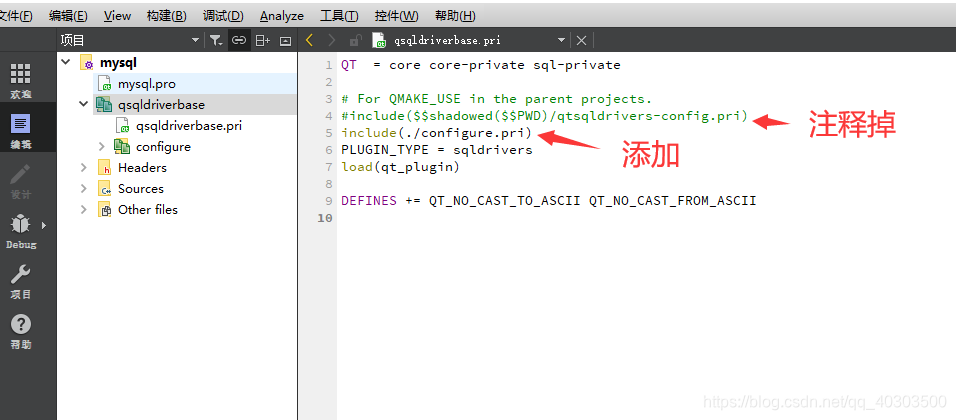
Task: Click the qsqldriverbase.pri file icon in the editor toolbar
Action: click(380, 40)
